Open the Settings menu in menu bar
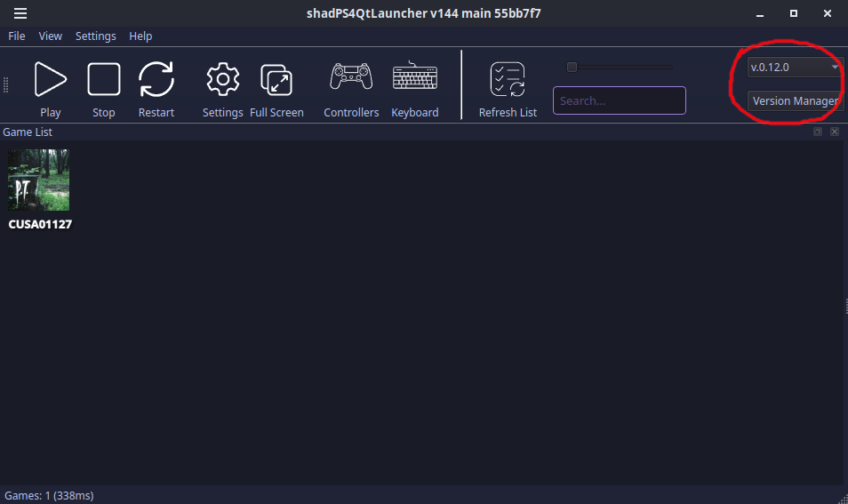Viewport: 848px width, 504px height. coord(96,36)
